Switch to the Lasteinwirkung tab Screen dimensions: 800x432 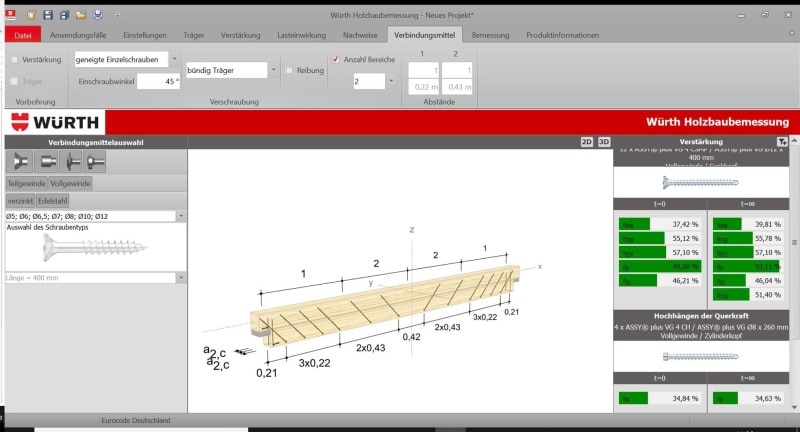pyautogui.click(x=302, y=35)
